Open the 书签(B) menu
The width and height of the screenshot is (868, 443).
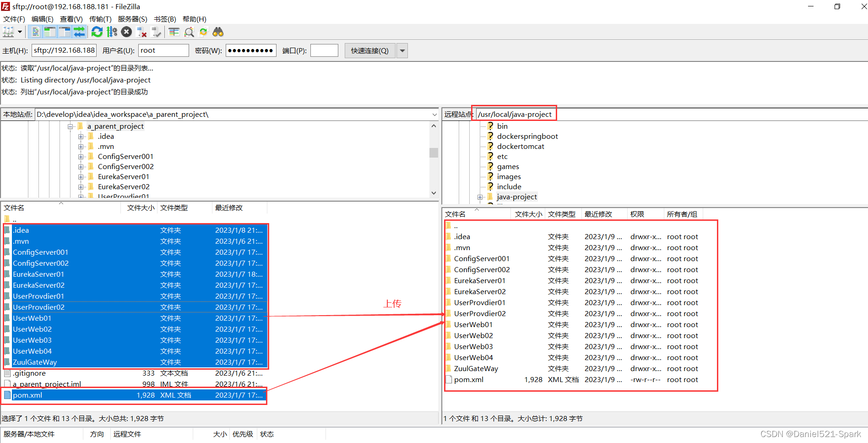(x=165, y=19)
